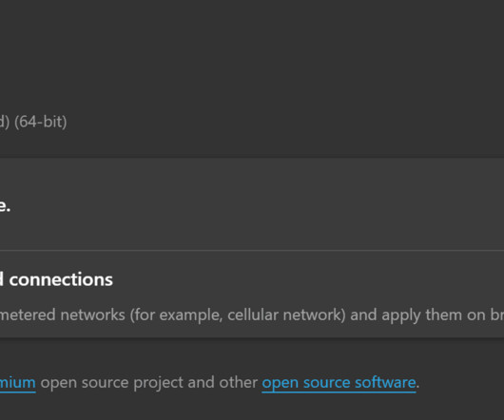The image size is (504, 420).
Task: Click the period after the open source software link
Action: (417, 383)
